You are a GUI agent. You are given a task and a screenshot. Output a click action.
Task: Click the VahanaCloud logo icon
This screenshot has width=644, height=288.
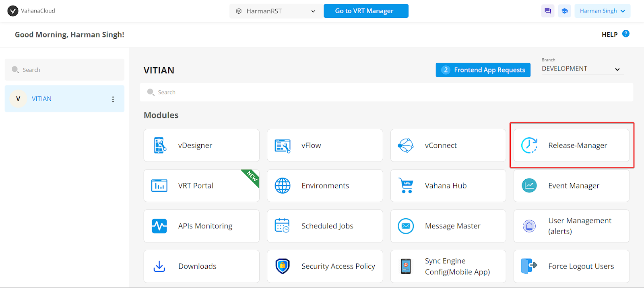point(13,11)
